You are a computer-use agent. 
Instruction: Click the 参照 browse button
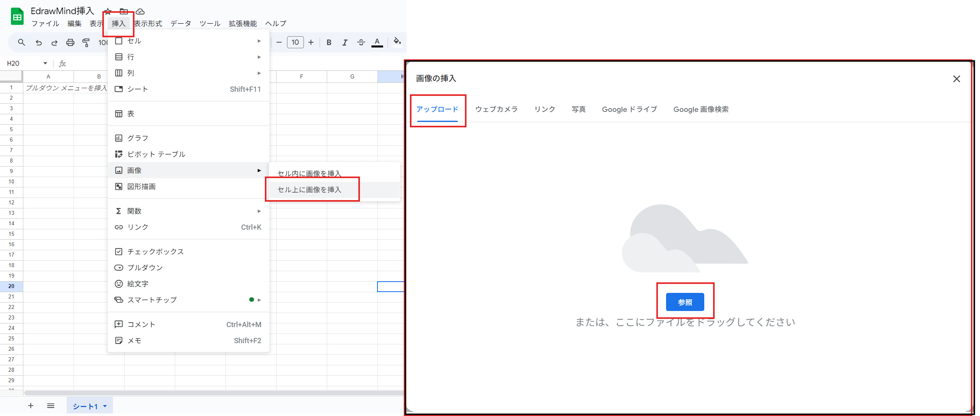(685, 302)
